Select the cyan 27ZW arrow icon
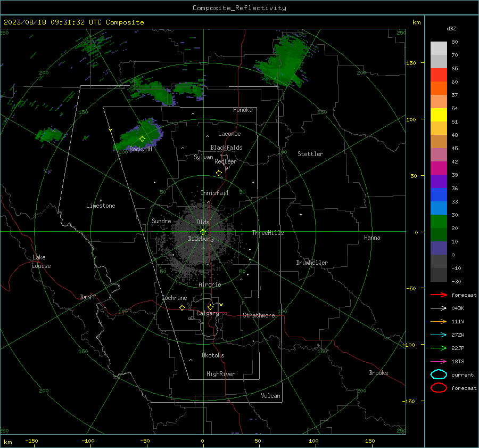479x448 pixels. [439, 335]
